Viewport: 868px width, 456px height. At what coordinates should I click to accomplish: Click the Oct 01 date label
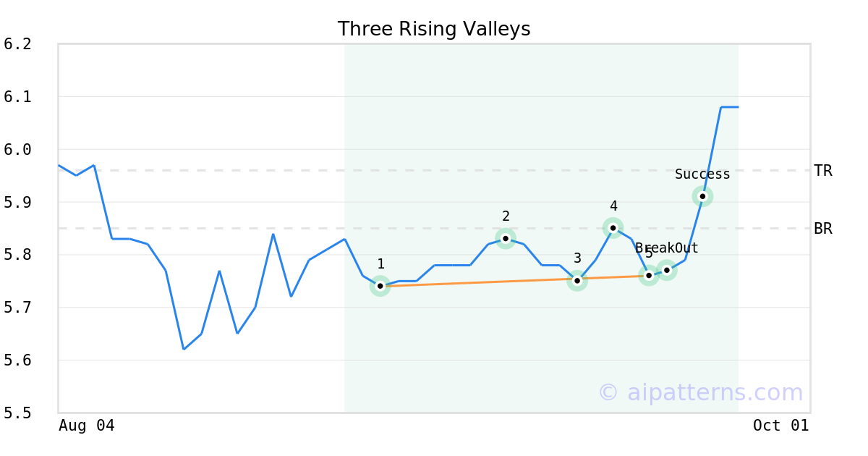click(x=780, y=426)
